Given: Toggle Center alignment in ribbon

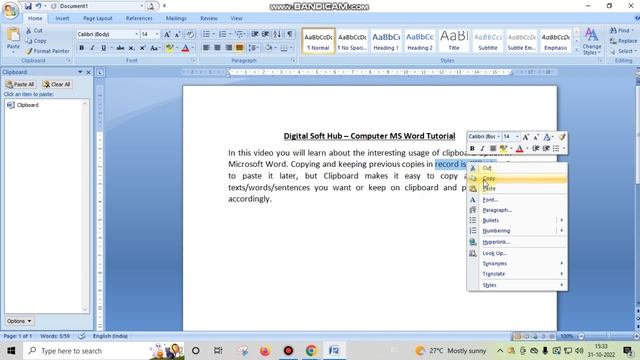Looking at the screenshot, I should [x=217, y=48].
